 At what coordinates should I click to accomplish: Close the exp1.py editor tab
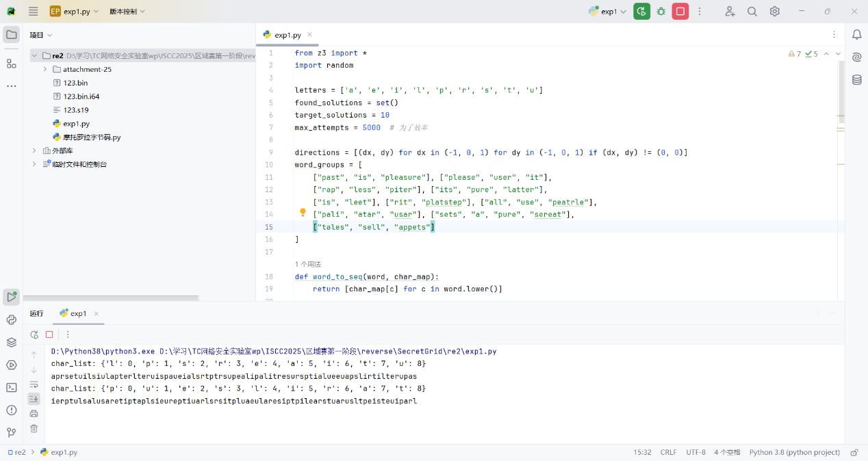pos(309,34)
